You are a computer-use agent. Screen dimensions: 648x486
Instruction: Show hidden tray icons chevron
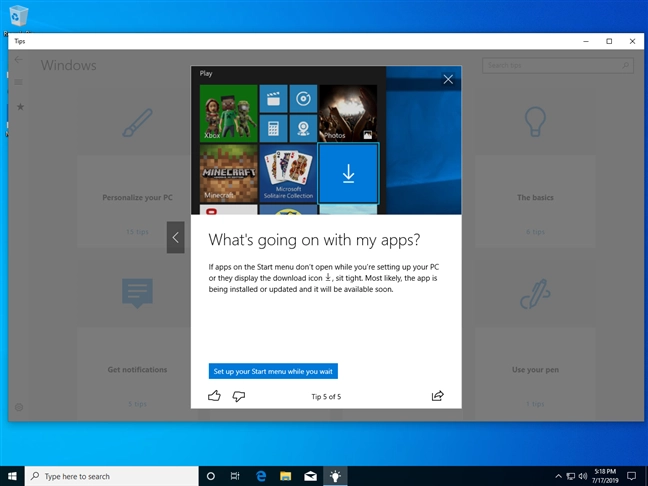click(x=558, y=476)
